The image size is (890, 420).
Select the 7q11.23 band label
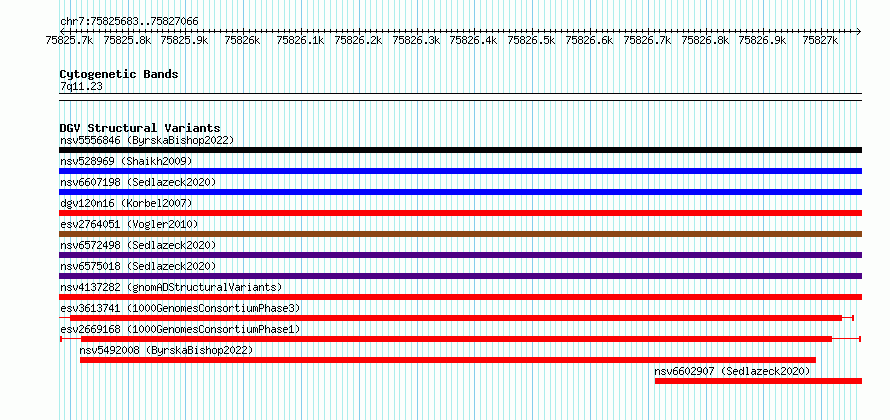pyautogui.click(x=81, y=87)
